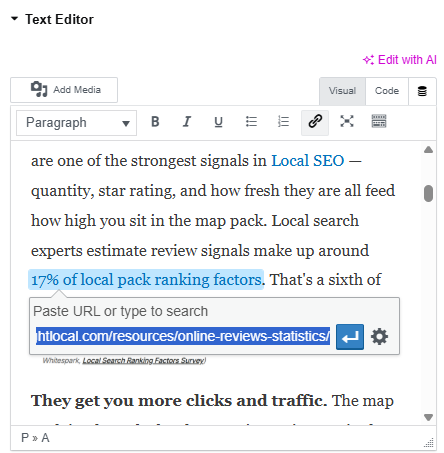This screenshot has height=453, width=444.
Task: Toggle underline formatting
Action: pos(219,122)
